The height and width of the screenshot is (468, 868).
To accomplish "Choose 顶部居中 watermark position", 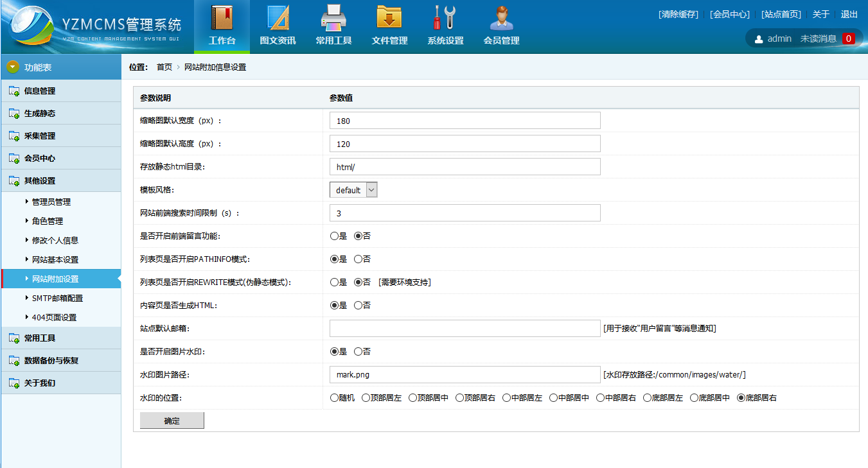I will (412, 398).
